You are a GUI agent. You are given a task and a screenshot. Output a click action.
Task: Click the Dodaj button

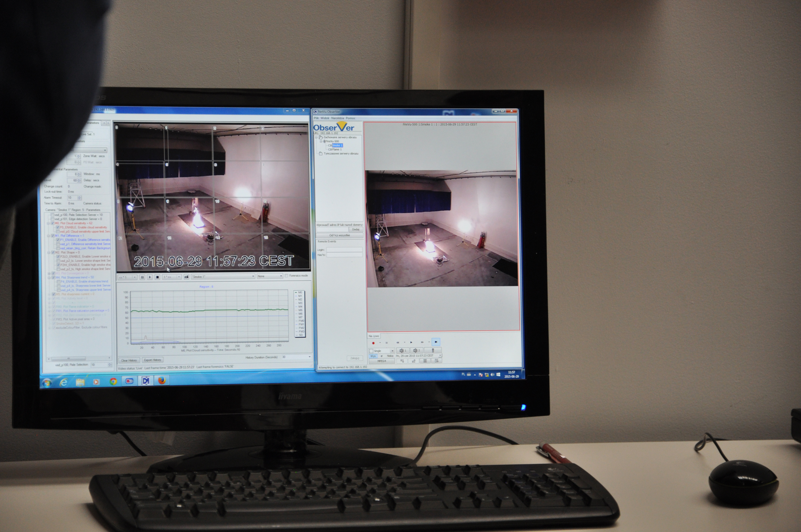[x=356, y=229]
